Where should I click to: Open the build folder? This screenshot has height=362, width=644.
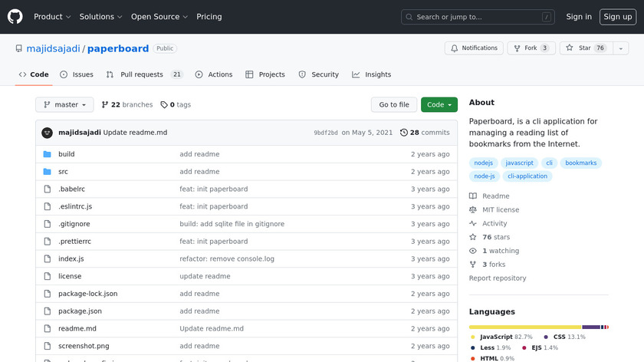pos(66,154)
